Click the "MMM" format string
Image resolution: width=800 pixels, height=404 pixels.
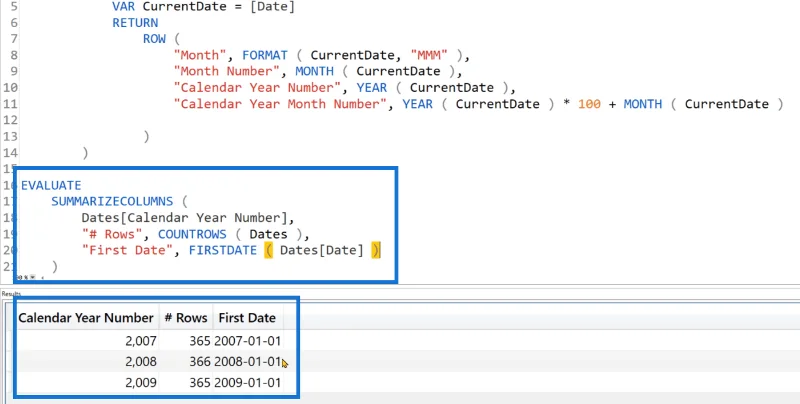(429, 55)
